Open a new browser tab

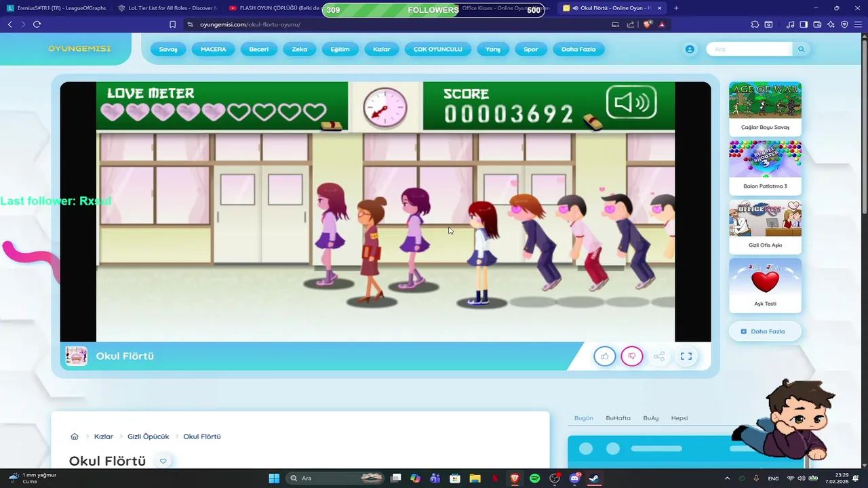tap(676, 8)
